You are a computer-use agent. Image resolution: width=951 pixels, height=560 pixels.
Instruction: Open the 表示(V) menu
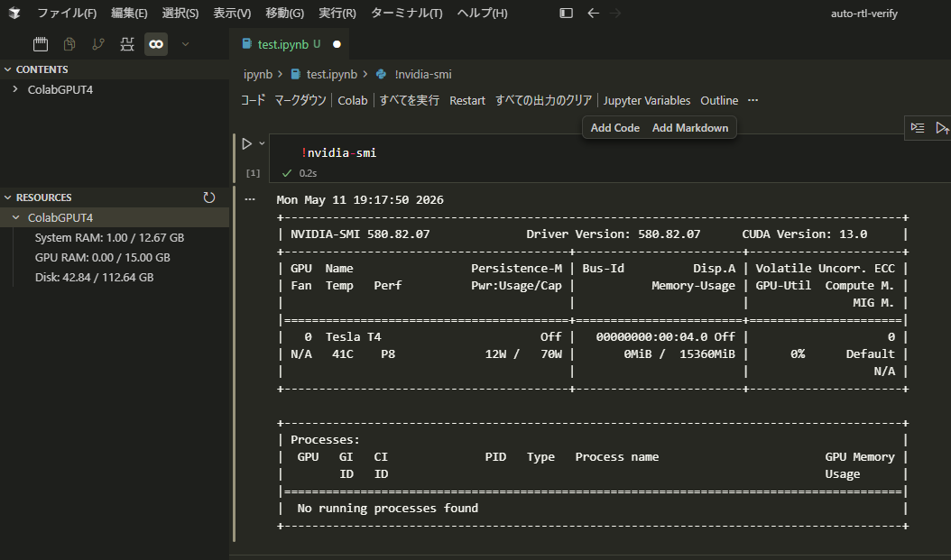(x=232, y=13)
